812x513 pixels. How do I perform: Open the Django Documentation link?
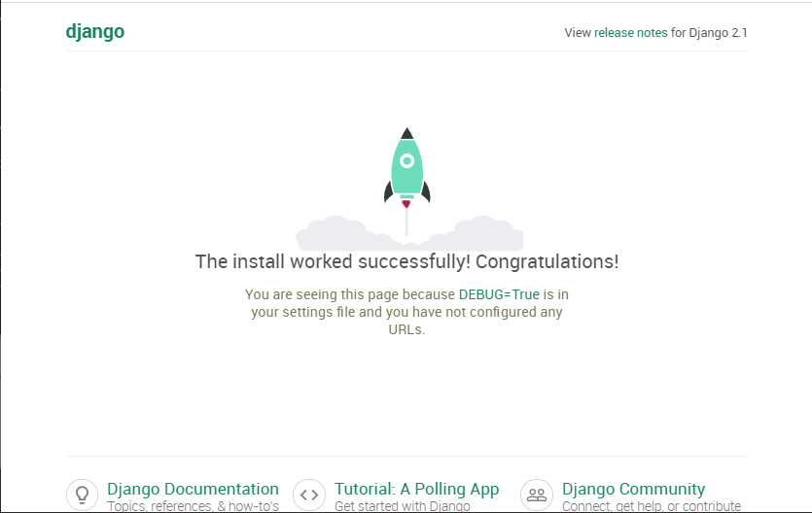click(x=193, y=489)
